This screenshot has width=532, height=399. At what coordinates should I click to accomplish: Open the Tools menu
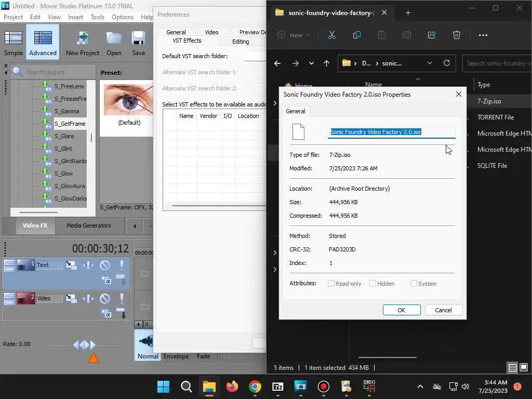pos(97,17)
